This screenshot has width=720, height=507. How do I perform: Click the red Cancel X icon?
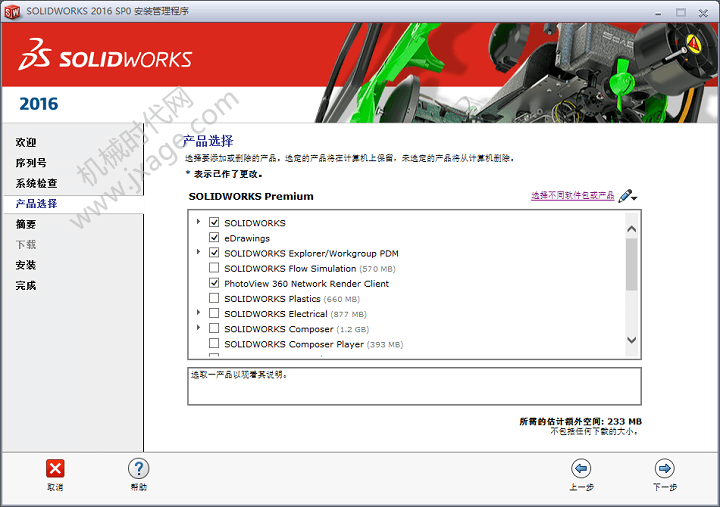[x=55, y=468]
